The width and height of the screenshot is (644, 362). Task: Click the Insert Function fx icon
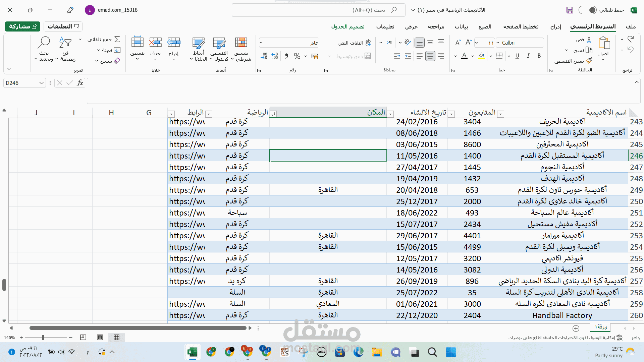point(80,83)
